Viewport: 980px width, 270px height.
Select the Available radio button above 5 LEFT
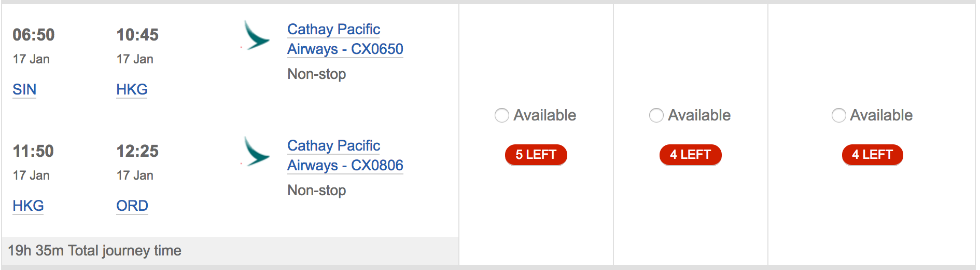pos(501,115)
